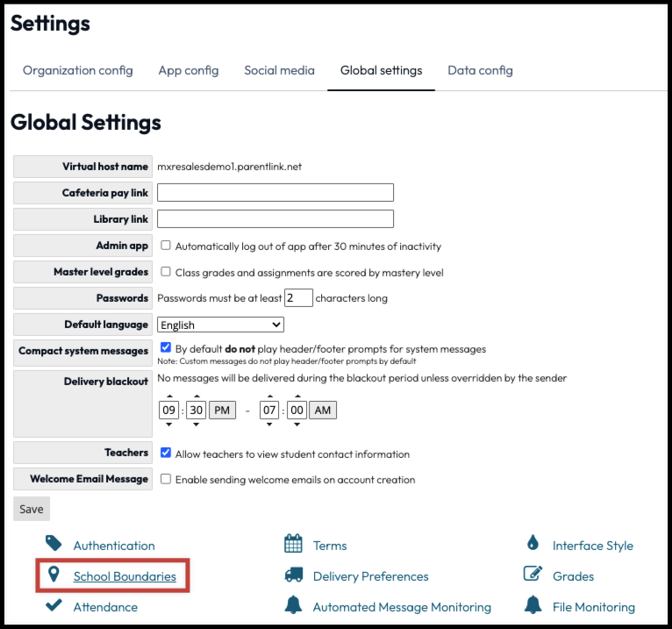This screenshot has height=629, width=672.
Task: Decrease the blackout end minutes with down arrow
Action: tap(297, 424)
